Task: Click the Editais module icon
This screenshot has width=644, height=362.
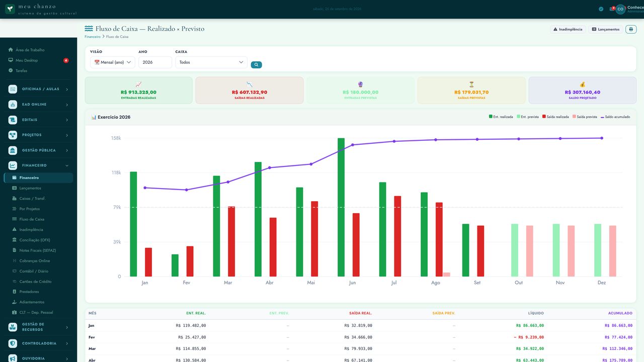Action: pos(13,120)
